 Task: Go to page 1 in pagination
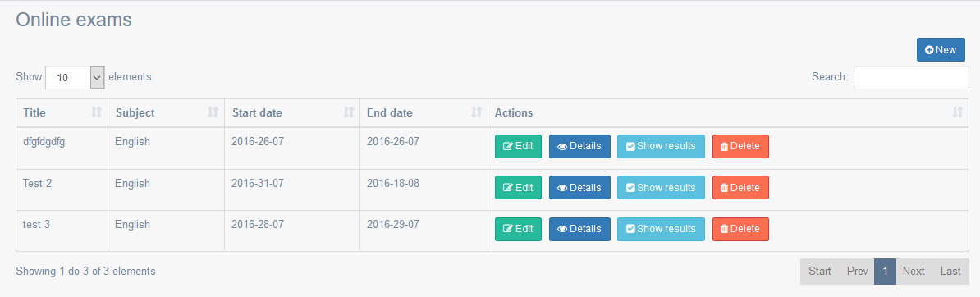(885, 272)
